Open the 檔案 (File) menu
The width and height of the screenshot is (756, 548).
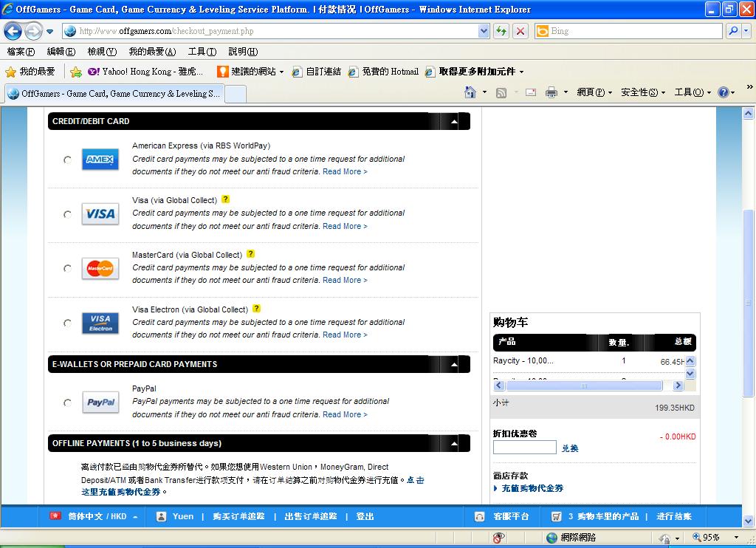[21, 52]
